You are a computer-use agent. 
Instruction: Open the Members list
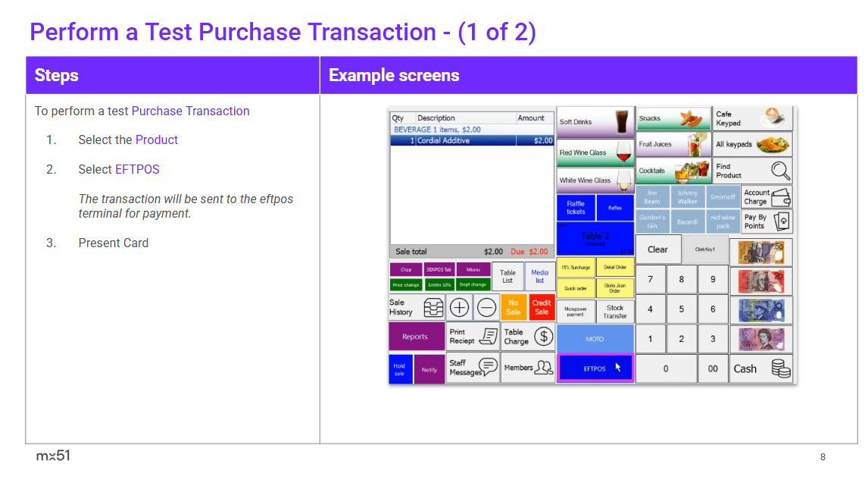click(528, 368)
